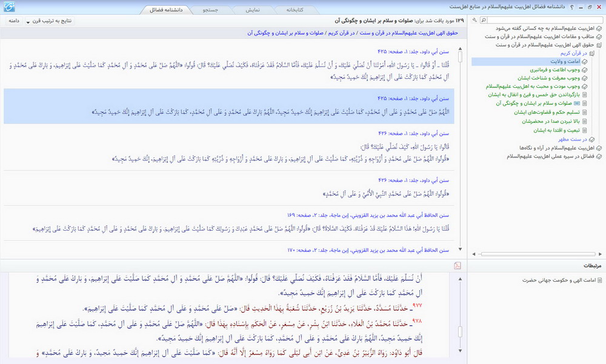Click the text pane scroll up arrow
Image resolution: width=606 pixels, height=364 pixels.
coord(460,279)
